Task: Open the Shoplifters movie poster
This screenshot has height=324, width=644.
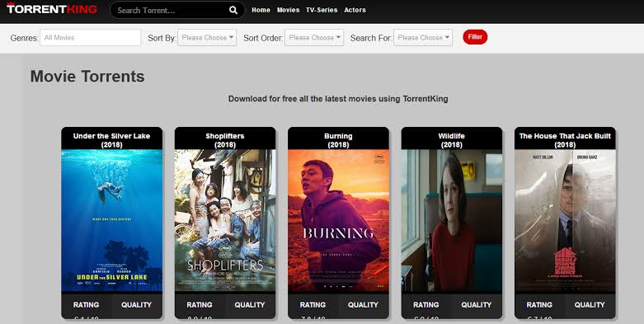Action: [225, 221]
